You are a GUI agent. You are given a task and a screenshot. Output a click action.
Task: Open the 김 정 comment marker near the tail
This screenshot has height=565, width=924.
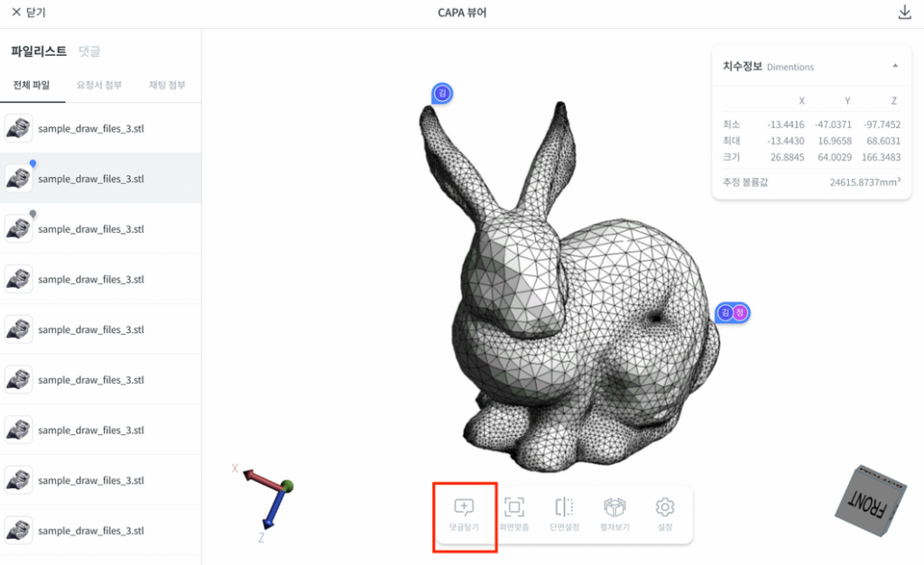coord(733,313)
